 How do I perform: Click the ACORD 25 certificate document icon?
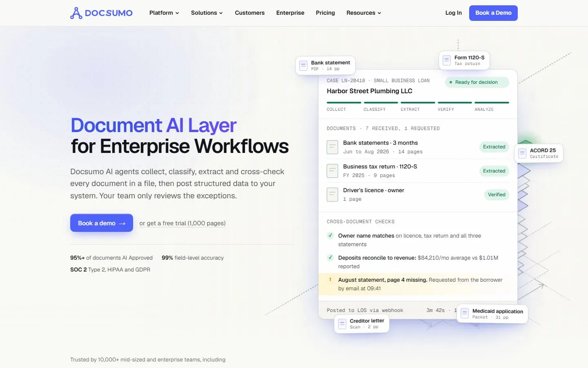[x=522, y=153]
